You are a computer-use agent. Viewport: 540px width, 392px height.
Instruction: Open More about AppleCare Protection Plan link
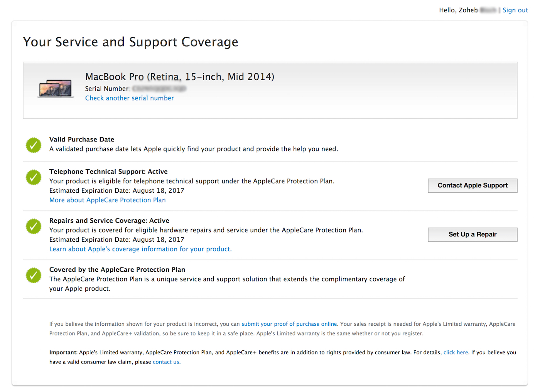(x=108, y=200)
